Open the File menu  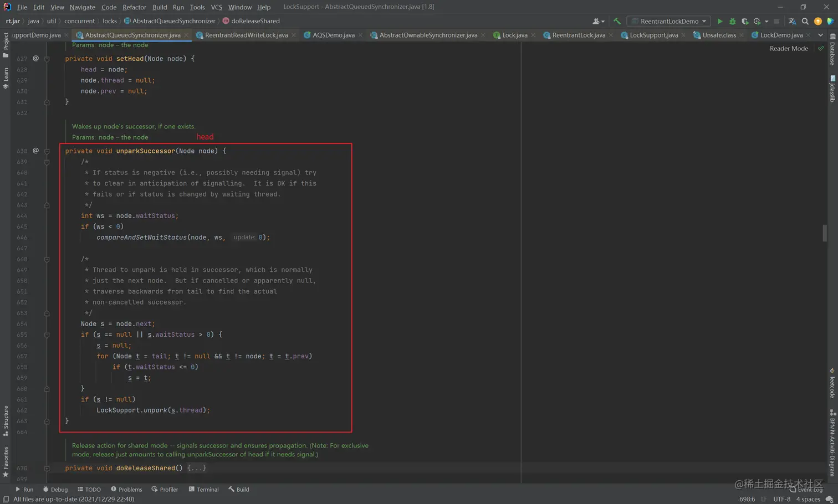pos(22,7)
